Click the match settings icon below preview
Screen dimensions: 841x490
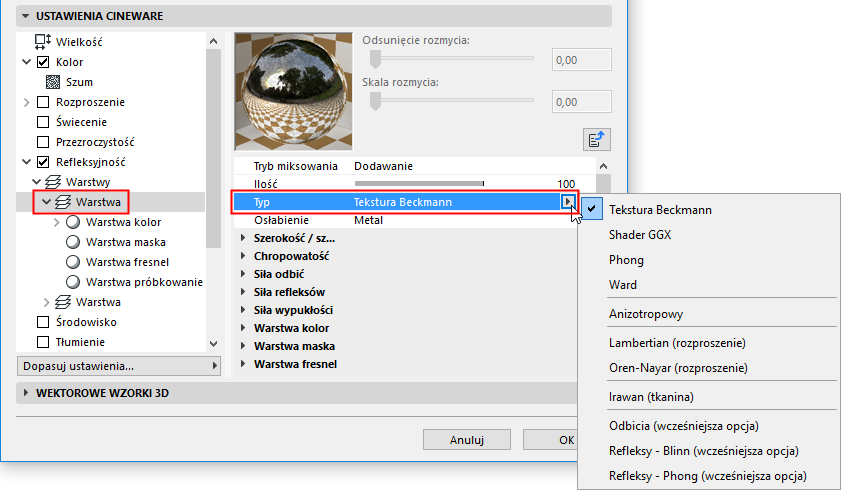[596, 140]
